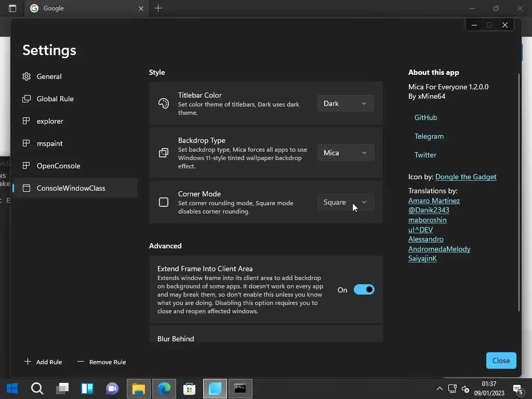The image size is (532, 399).
Task: Click the Titlebar Color palette icon
Action: [x=164, y=103]
